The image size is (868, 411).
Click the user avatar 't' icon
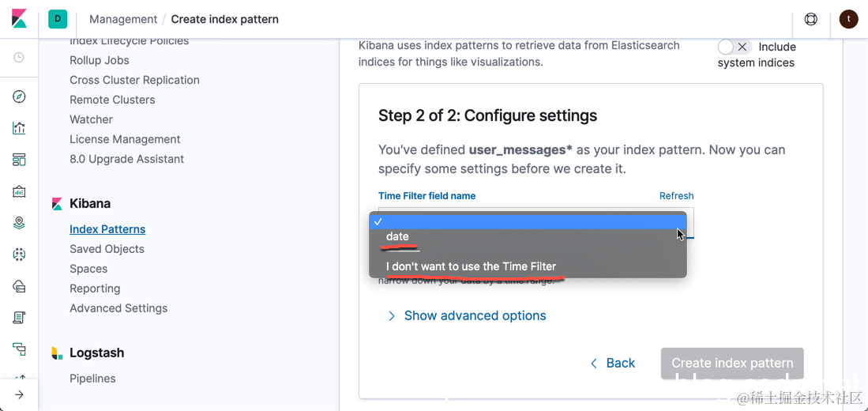[848, 19]
